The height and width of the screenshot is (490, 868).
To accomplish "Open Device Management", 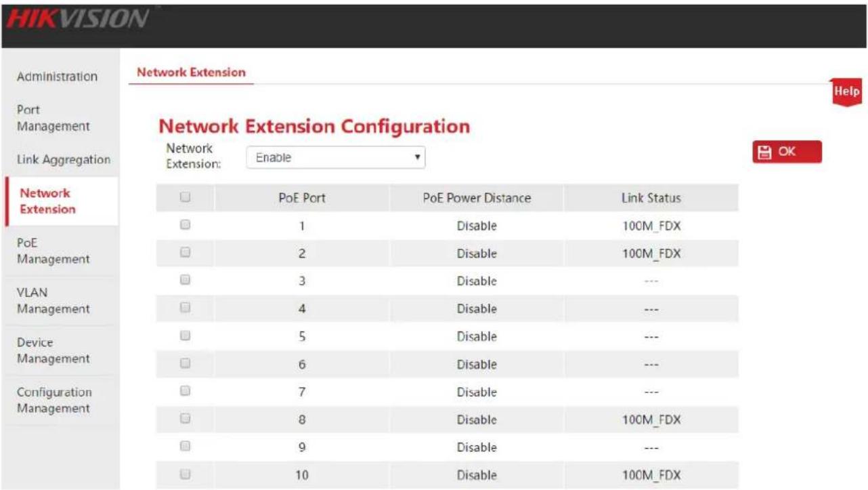I will 53,350.
